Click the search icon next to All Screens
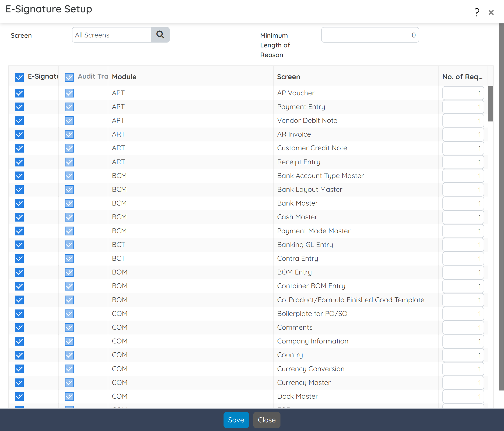504x431 pixels. (x=160, y=35)
